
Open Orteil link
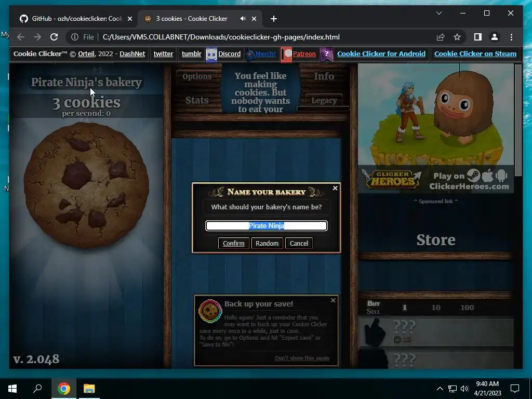click(x=86, y=54)
